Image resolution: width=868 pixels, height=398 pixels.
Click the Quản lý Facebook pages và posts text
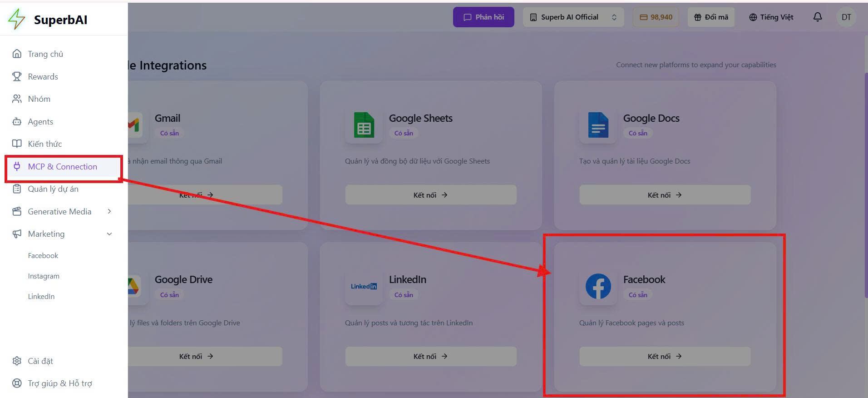pos(631,323)
